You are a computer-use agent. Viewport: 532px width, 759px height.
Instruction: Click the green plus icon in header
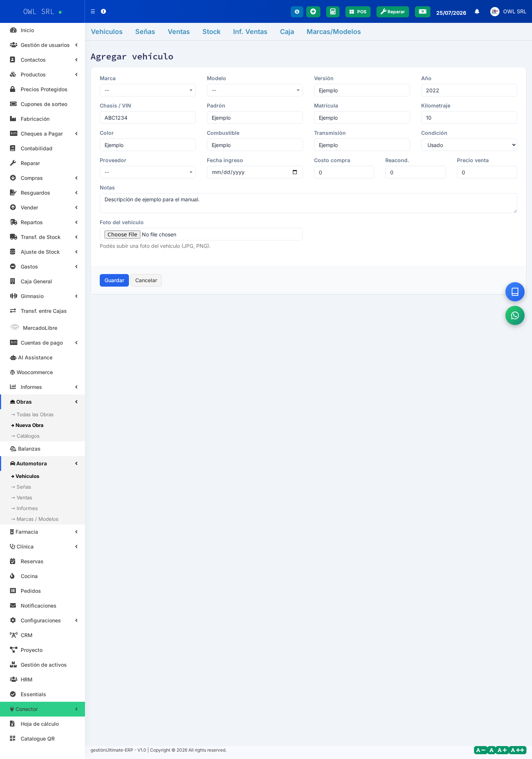pyautogui.click(x=313, y=12)
